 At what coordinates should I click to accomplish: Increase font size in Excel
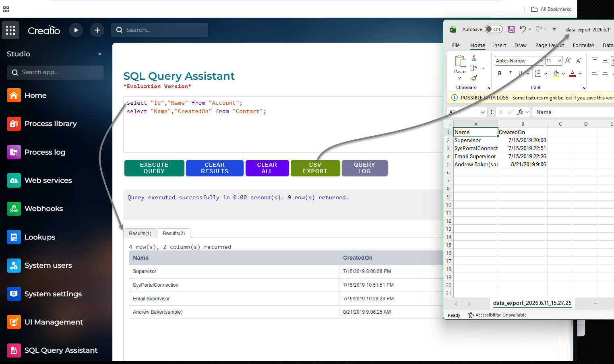(x=568, y=60)
